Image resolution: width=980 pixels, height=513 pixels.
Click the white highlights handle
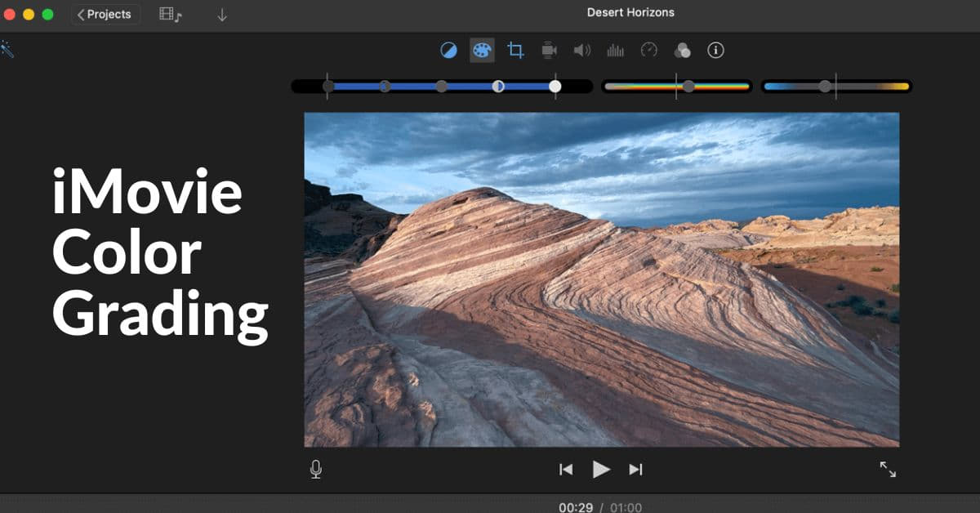point(555,86)
